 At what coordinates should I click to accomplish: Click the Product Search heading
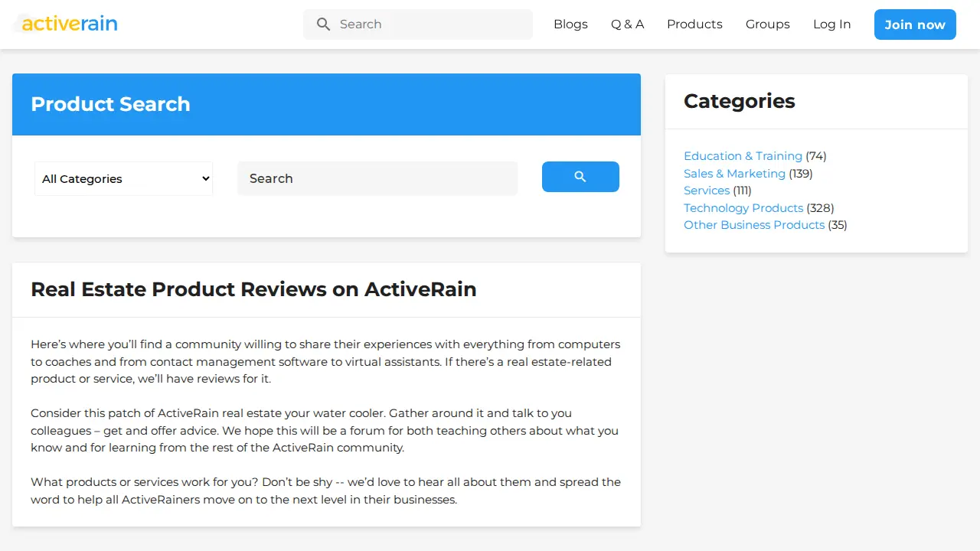coord(110,104)
